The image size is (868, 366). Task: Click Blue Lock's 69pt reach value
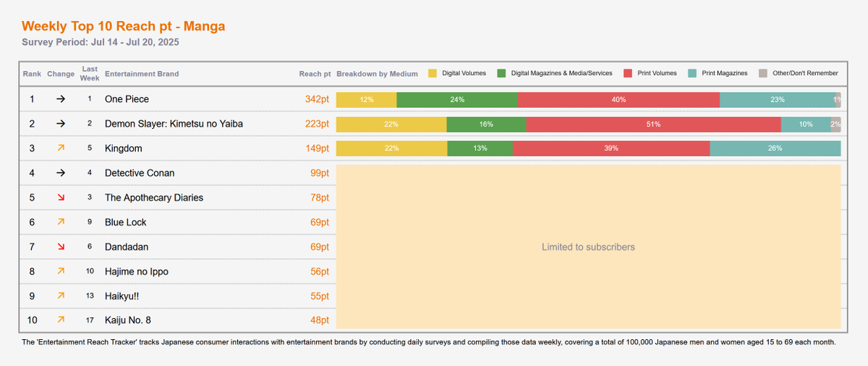pos(320,222)
